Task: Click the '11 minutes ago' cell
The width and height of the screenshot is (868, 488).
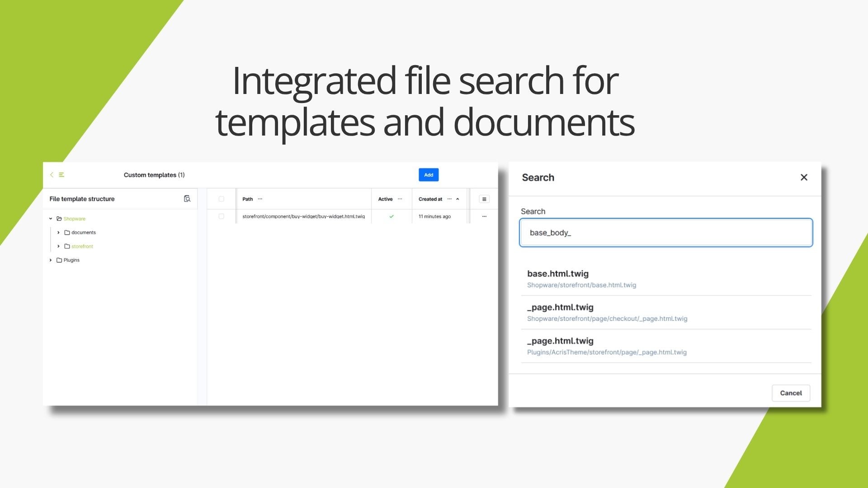Action: pyautogui.click(x=434, y=216)
